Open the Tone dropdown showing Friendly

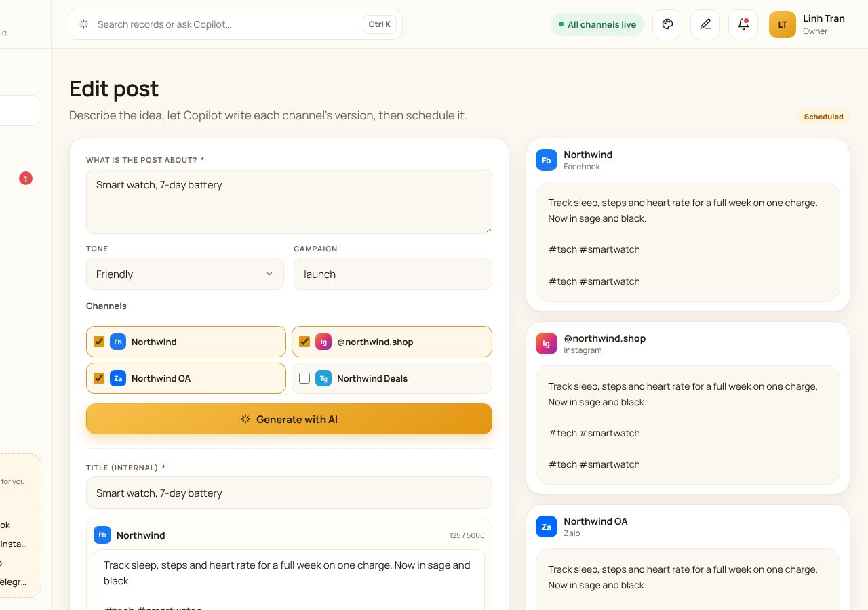click(x=185, y=274)
